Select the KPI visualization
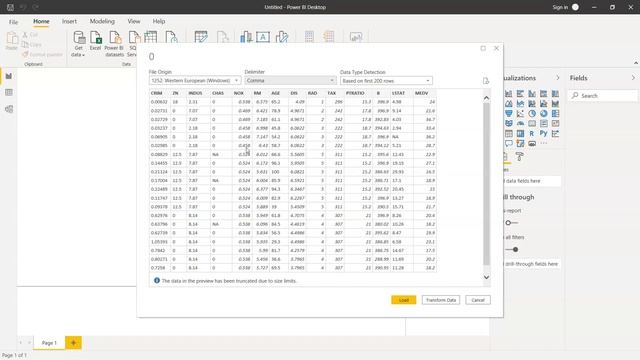The width and height of the screenshot is (640, 360). [555, 123]
